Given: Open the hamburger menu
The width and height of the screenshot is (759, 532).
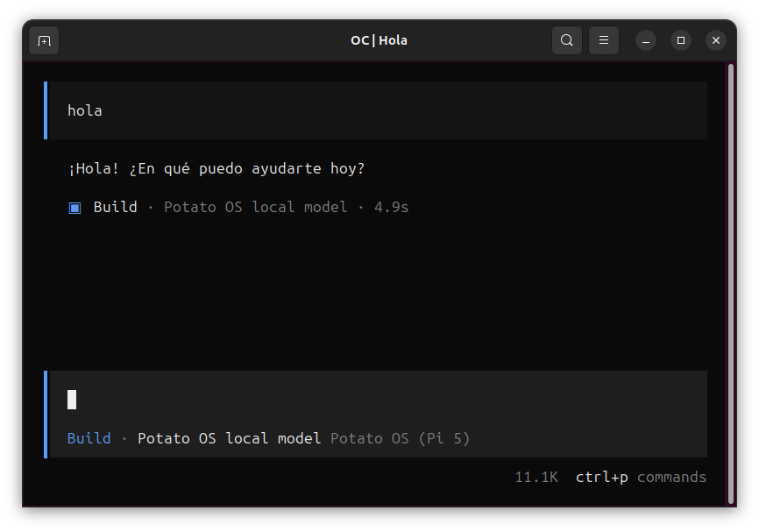Looking at the screenshot, I should tap(604, 40).
